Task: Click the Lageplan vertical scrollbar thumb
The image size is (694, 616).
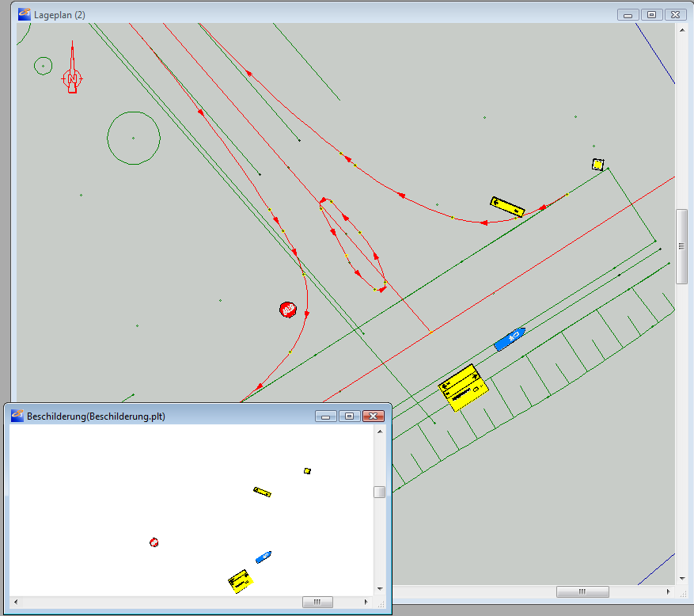Action: click(x=681, y=246)
